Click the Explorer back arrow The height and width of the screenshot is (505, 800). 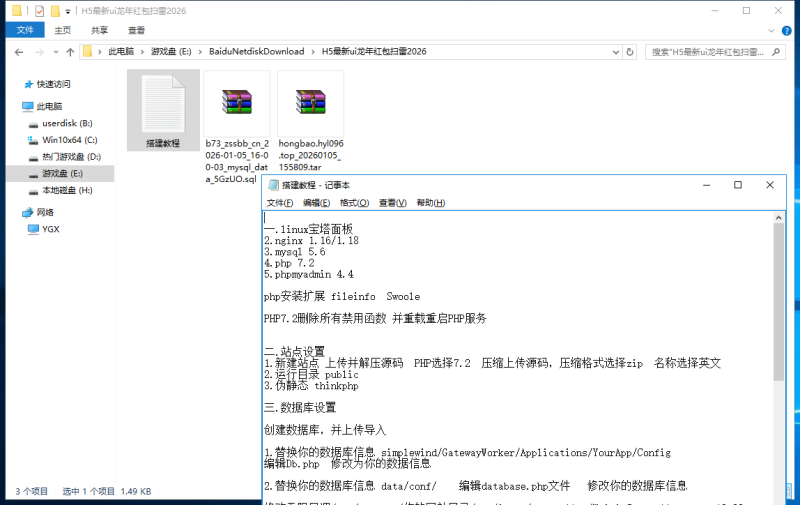(x=19, y=52)
